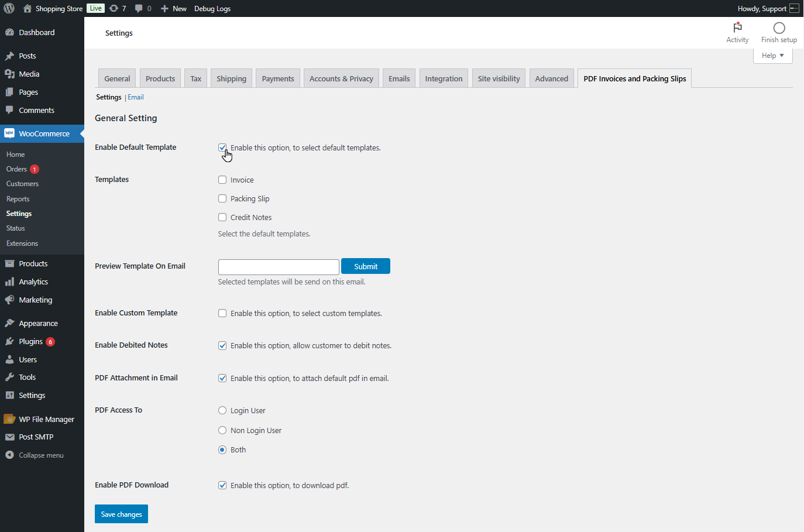
Task: Click the Live status badge
Action: (x=95, y=8)
